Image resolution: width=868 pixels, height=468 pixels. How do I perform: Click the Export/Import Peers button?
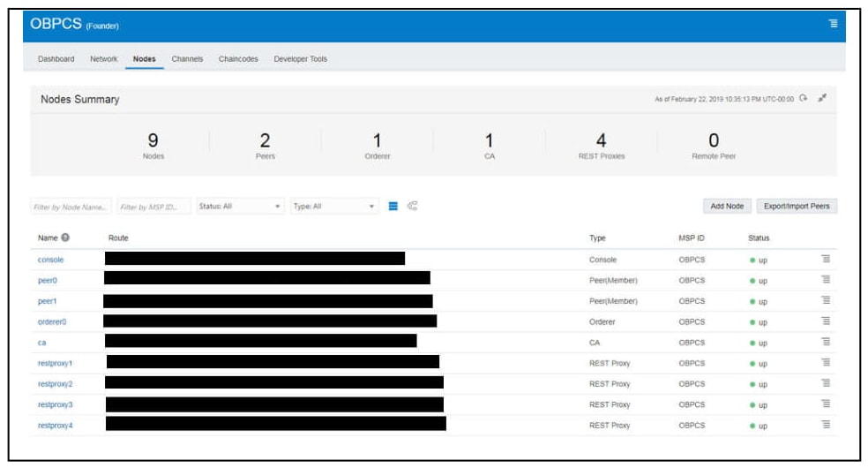(797, 206)
